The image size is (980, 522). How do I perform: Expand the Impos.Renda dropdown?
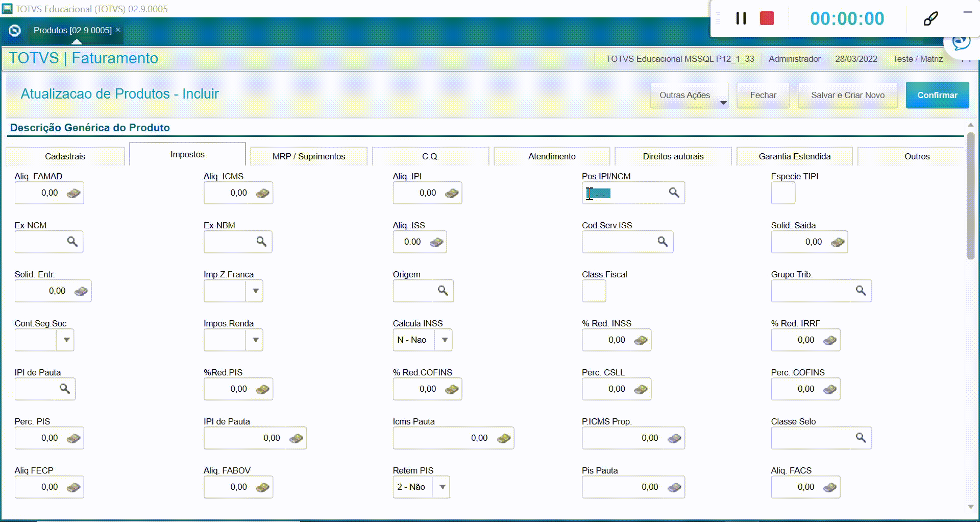pos(256,340)
